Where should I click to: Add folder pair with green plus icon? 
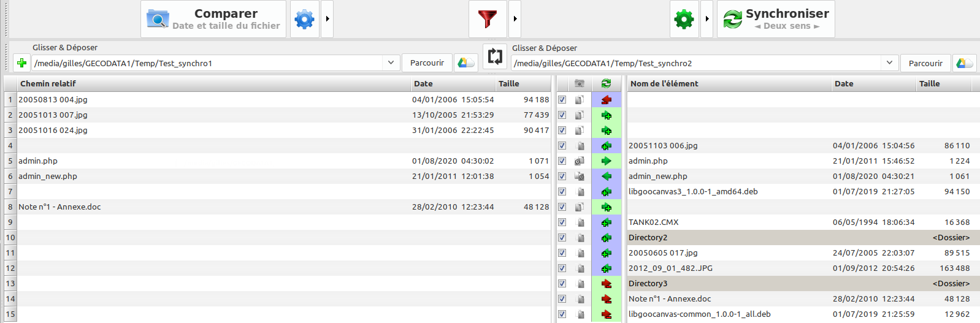point(21,63)
